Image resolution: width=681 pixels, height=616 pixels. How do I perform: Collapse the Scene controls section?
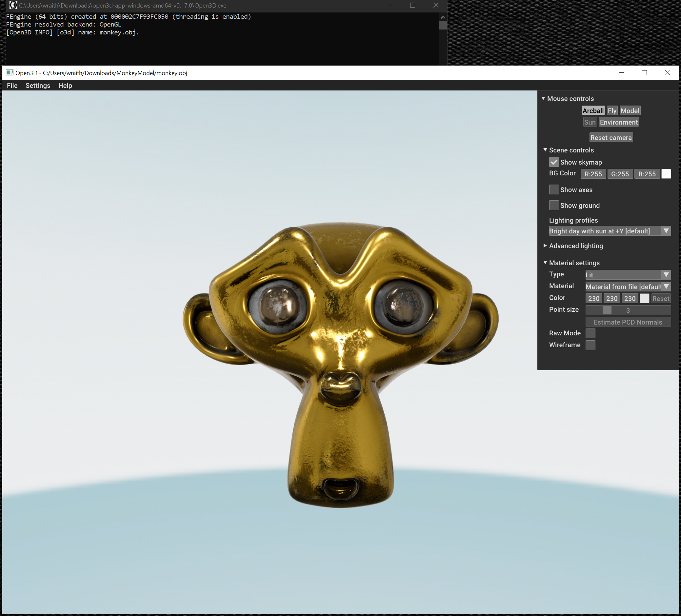coord(545,150)
